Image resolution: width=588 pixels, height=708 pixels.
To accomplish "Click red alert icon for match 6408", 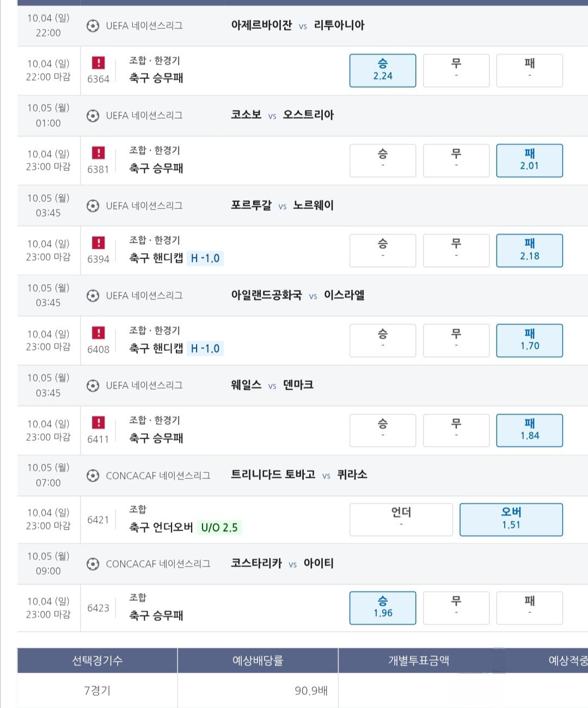I will 98,333.
